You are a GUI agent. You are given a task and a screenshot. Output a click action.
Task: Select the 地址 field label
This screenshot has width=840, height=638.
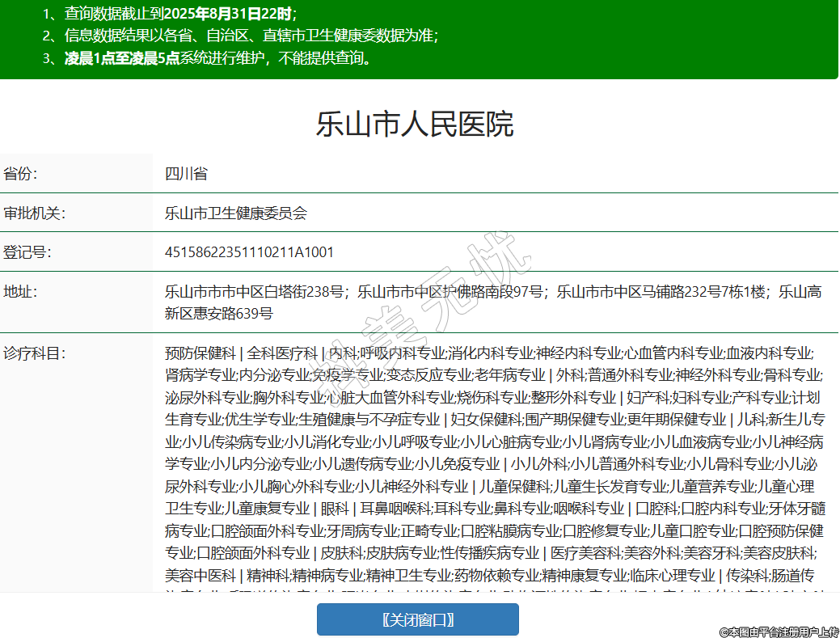(20, 292)
